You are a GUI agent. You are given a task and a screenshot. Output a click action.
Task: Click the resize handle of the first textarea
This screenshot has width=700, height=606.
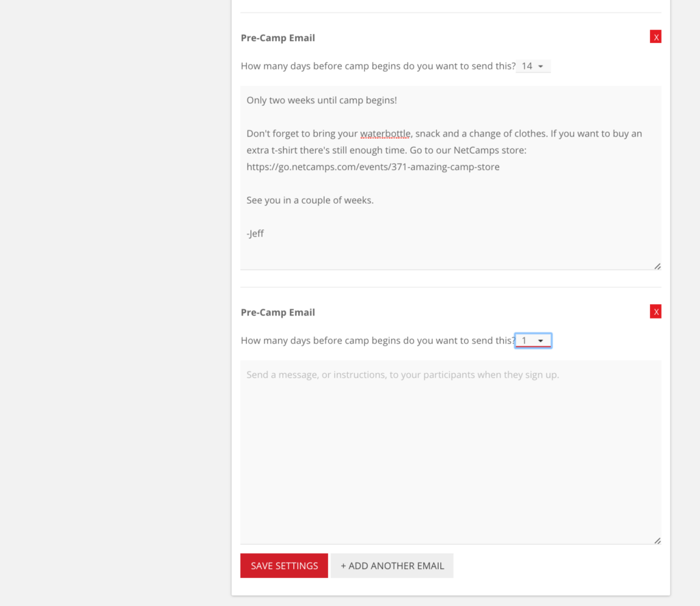click(657, 265)
